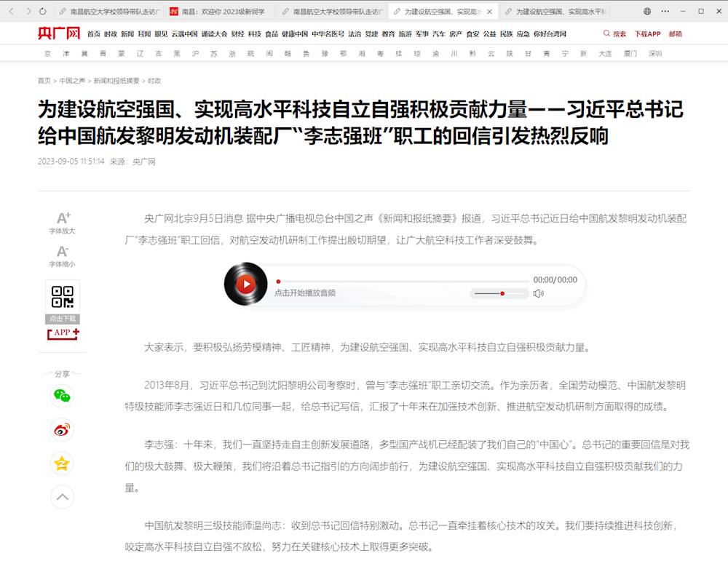The height and width of the screenshot is (561, 728).
Task: Share the article to Weibo
Action: coord(62,429)
